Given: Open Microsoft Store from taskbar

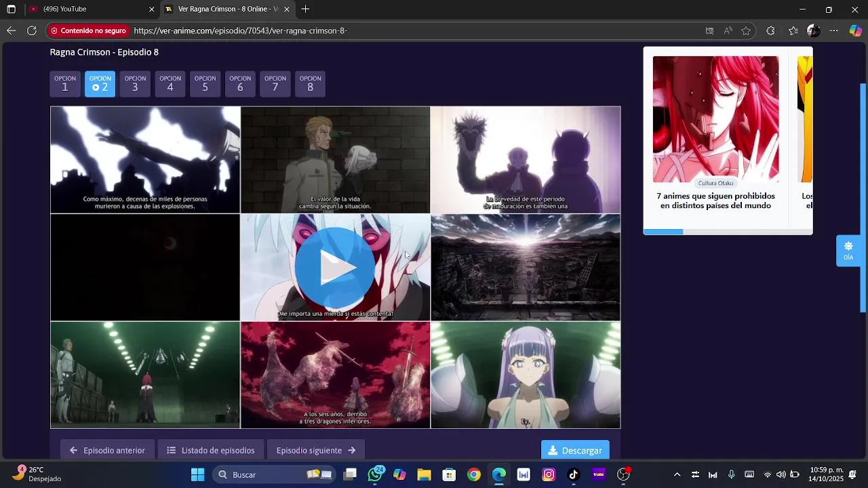Looking at the screenshot, I should pyautogui.click(x=449, y=474).
